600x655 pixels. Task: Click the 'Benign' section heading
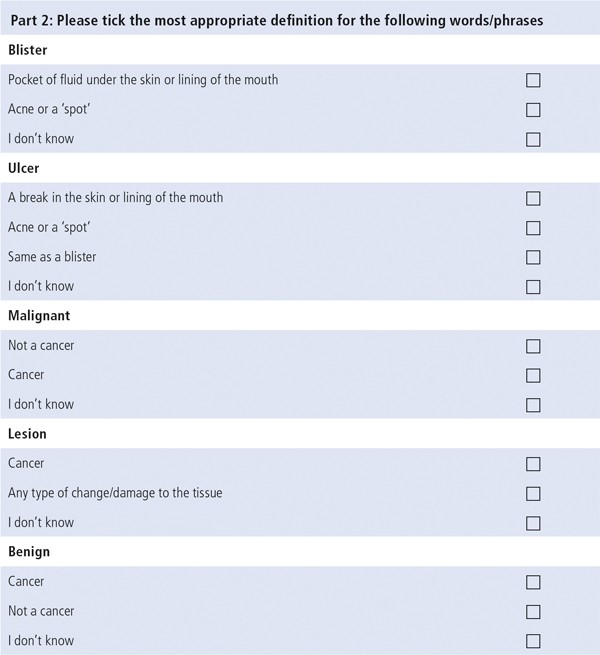pos(29,552)
